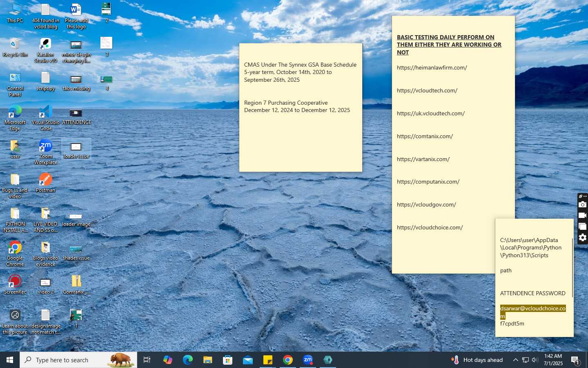Open File Explorer from the taskbar

click(x=208, y=360)
